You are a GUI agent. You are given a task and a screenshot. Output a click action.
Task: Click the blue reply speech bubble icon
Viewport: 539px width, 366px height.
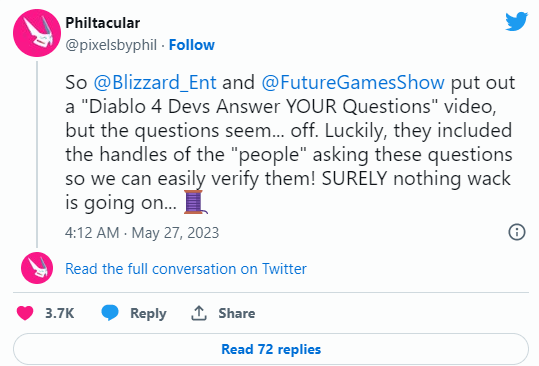coord(110,313)
